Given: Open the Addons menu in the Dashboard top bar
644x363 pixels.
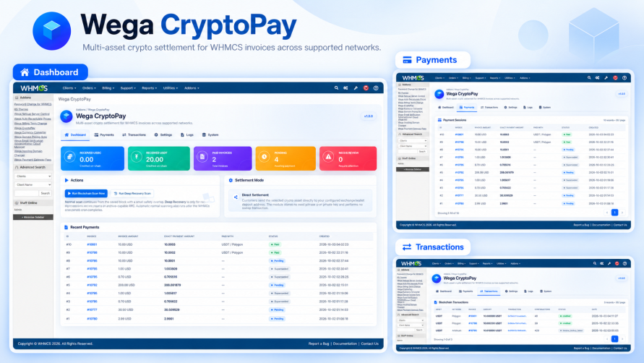Looking at the screenshot, I should pyautogui.click(x=192, y=88).
